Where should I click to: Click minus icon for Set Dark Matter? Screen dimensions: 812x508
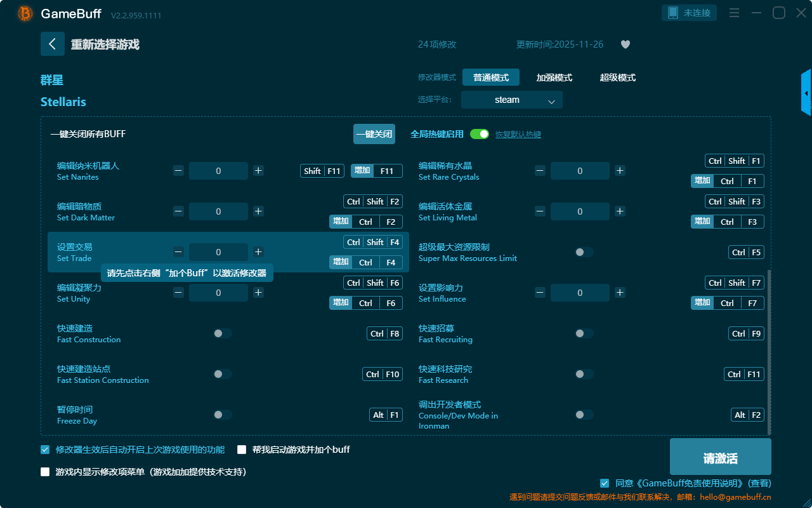pyautogui.click(x=179, y=211)
